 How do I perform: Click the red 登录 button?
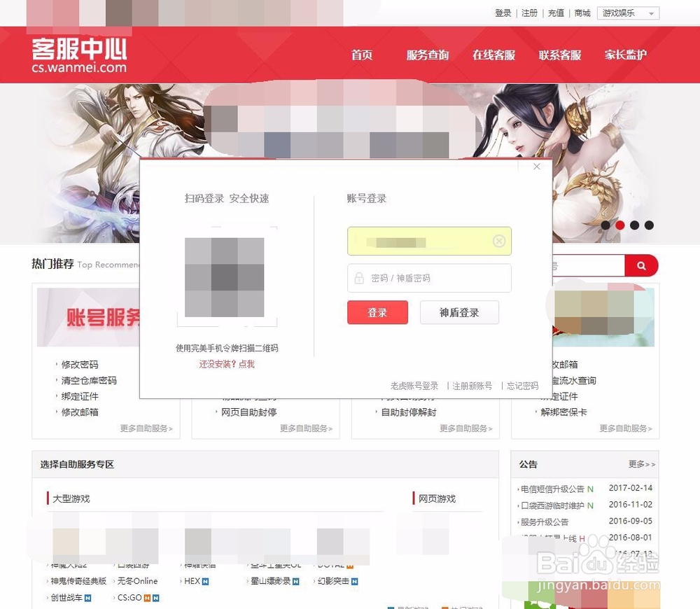377,313
